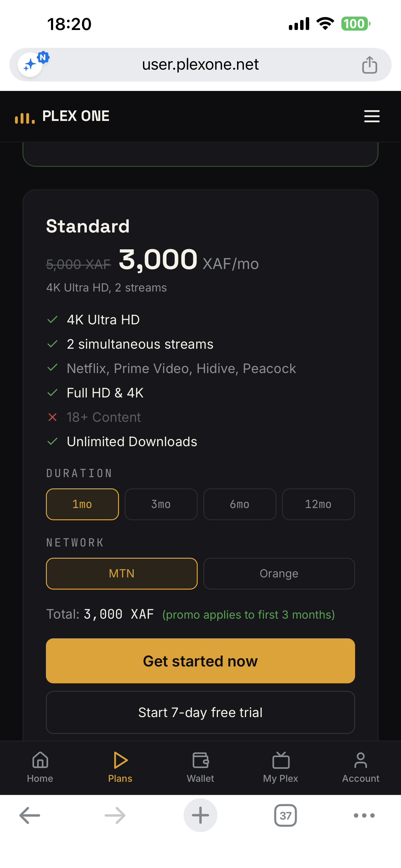Open My Plex TV icon
This screenshot has width=401, height=868.
point(281,760)
